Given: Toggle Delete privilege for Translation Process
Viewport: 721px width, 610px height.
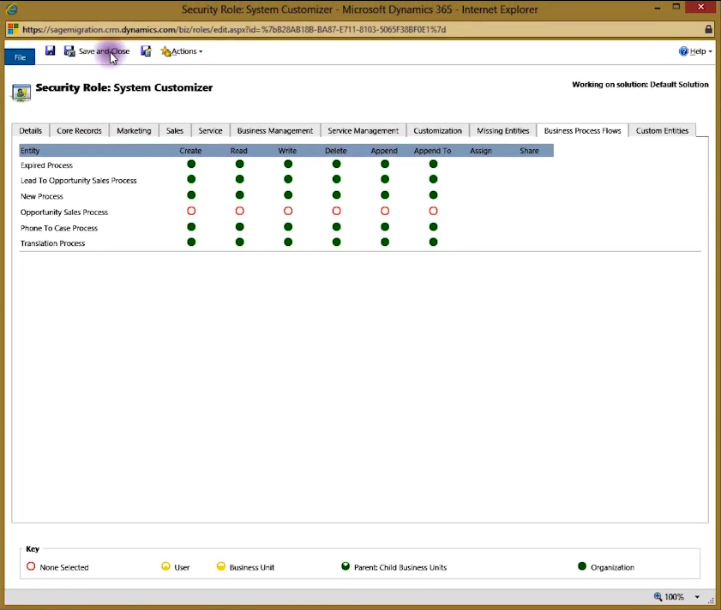Looking at the screenshot, I should tap(337, 242).
